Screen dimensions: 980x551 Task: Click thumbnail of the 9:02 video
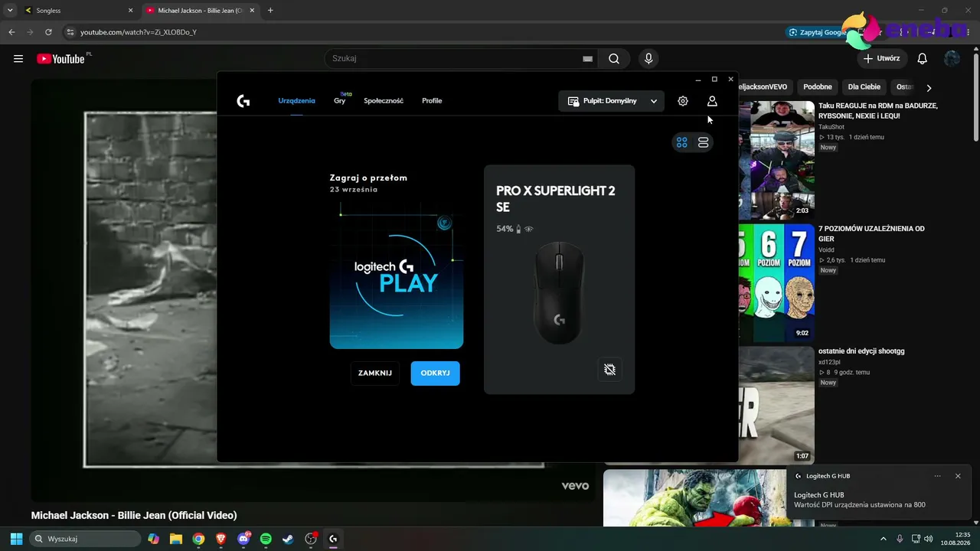point(776,283)
